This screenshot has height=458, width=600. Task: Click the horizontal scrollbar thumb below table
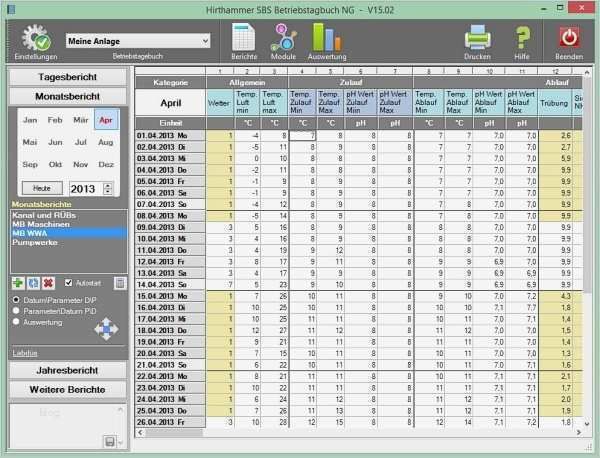(x=174, y=432)
